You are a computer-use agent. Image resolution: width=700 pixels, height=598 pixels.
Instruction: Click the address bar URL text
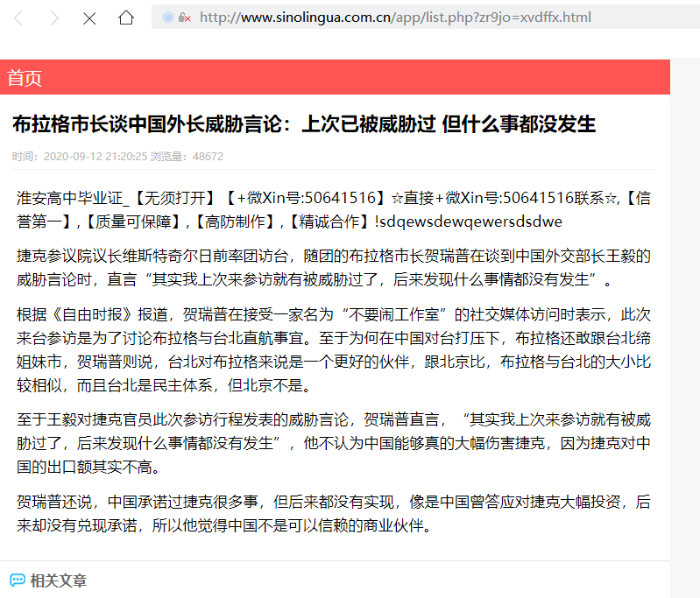395,18
